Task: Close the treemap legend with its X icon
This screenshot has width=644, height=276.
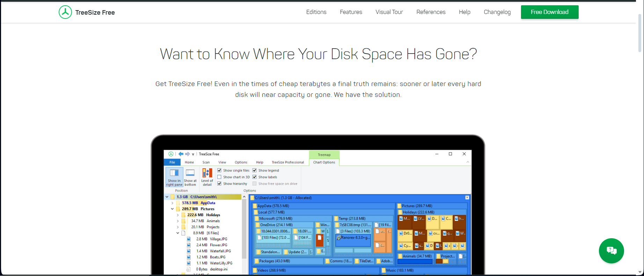Action: [x=467, y=198]
